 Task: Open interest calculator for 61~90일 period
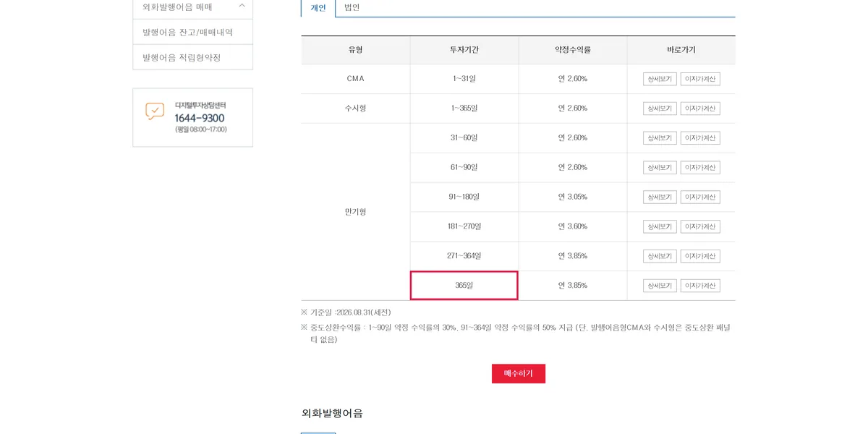click(700, 168)
